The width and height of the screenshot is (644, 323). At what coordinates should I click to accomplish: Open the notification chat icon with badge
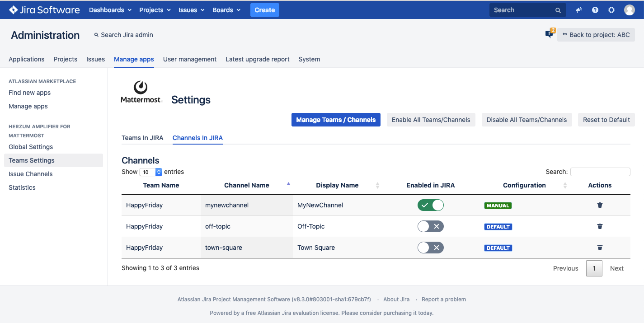[549, 34]
